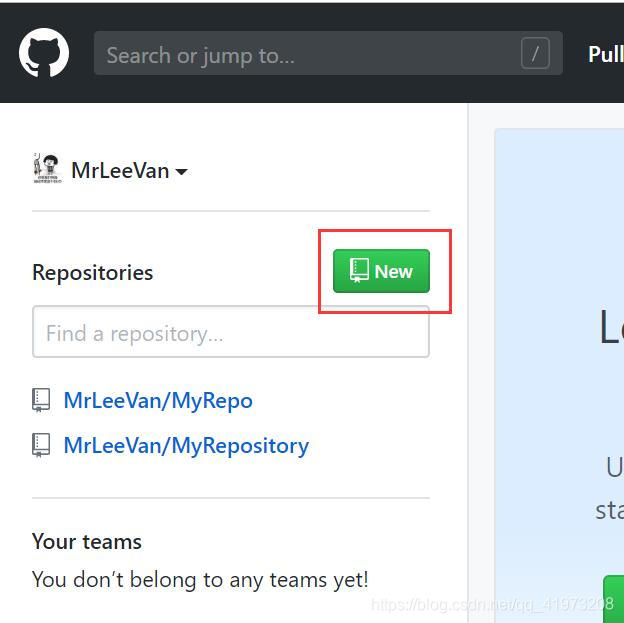Open the MrLeeVan/MyRepo repository link

(158, 400)
